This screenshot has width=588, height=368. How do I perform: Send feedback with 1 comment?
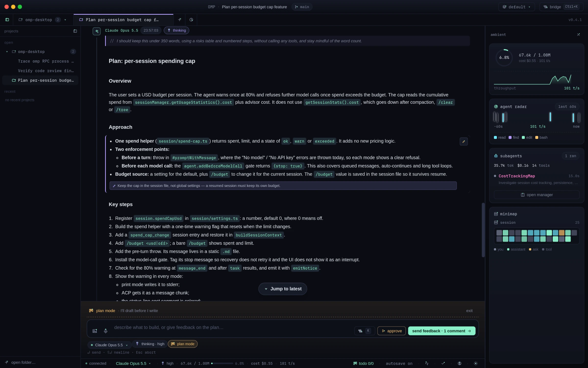441,331
